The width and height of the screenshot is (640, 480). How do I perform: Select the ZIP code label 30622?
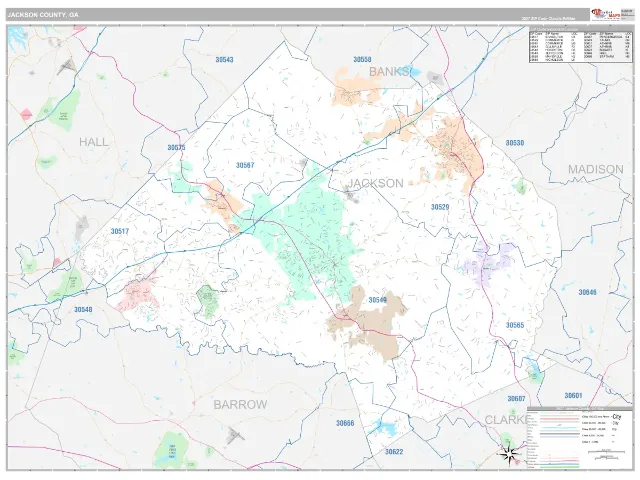point(394,452)
